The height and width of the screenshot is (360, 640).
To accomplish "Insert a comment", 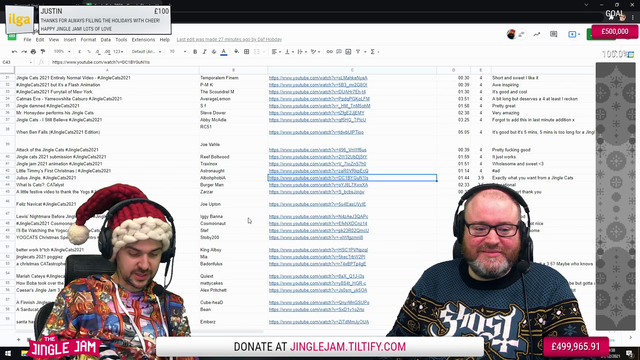I will 339,52.
